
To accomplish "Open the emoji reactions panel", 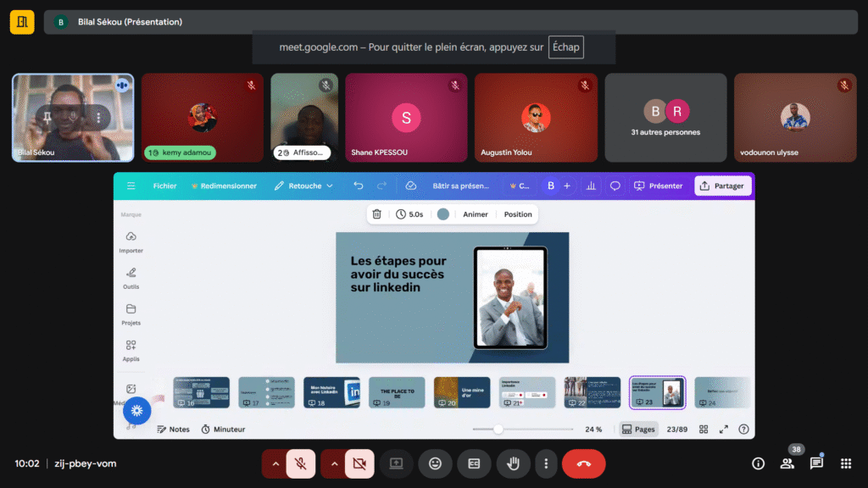I will coord(435,463).
